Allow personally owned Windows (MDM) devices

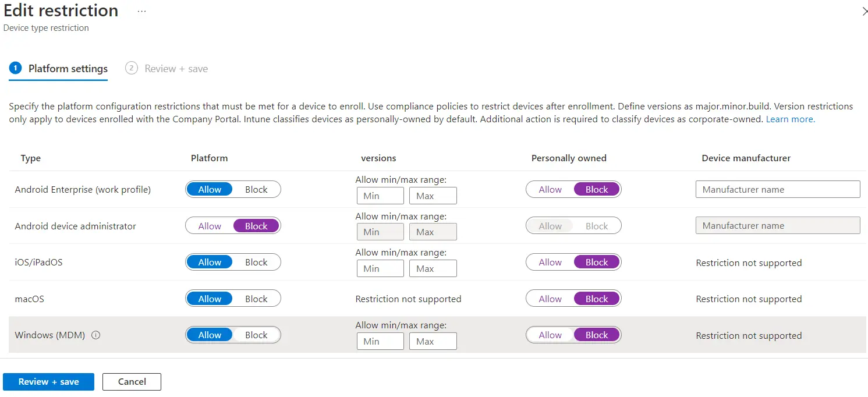[x=550, y=335]
